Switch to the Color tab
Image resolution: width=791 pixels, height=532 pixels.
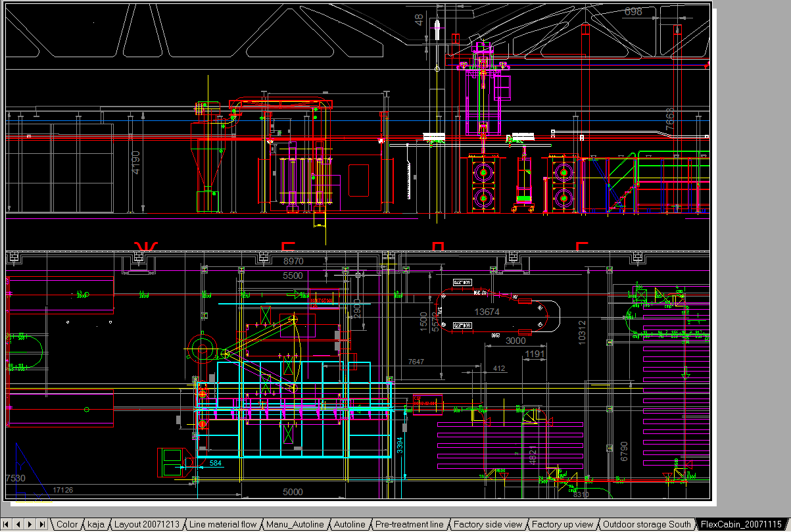coord(67,525)
